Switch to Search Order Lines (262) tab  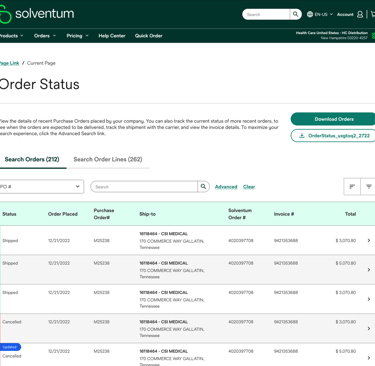108,159
